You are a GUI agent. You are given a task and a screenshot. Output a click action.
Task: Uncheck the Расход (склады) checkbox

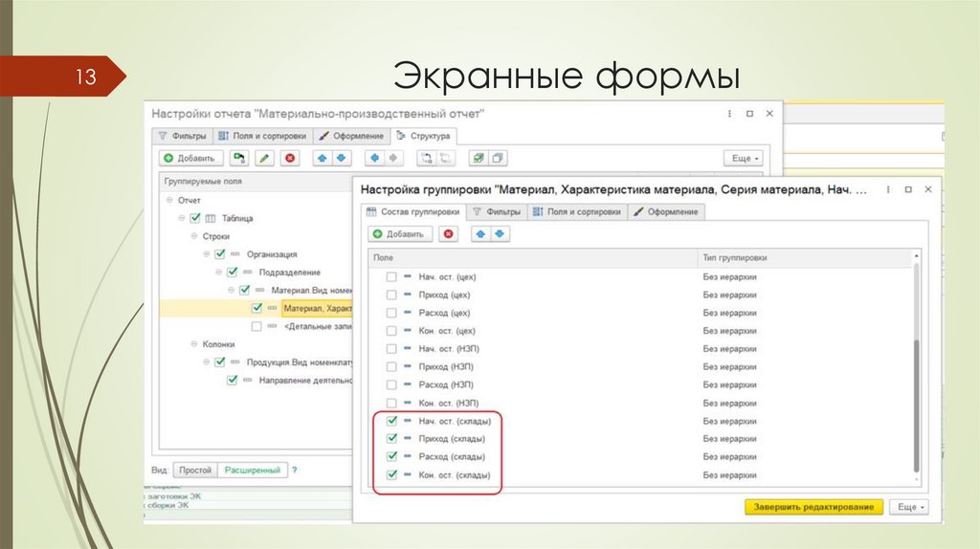coord(391,456)
